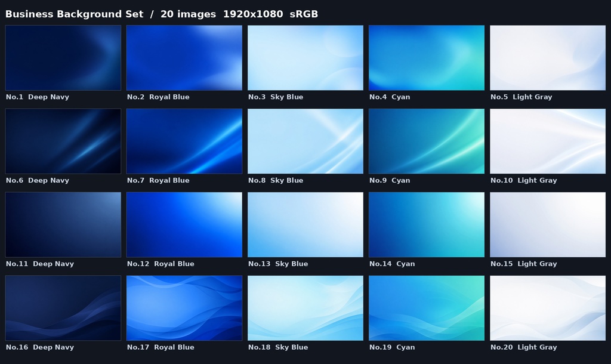
Task: Open the No.14 Cyan gradient image
Action: 427,224
